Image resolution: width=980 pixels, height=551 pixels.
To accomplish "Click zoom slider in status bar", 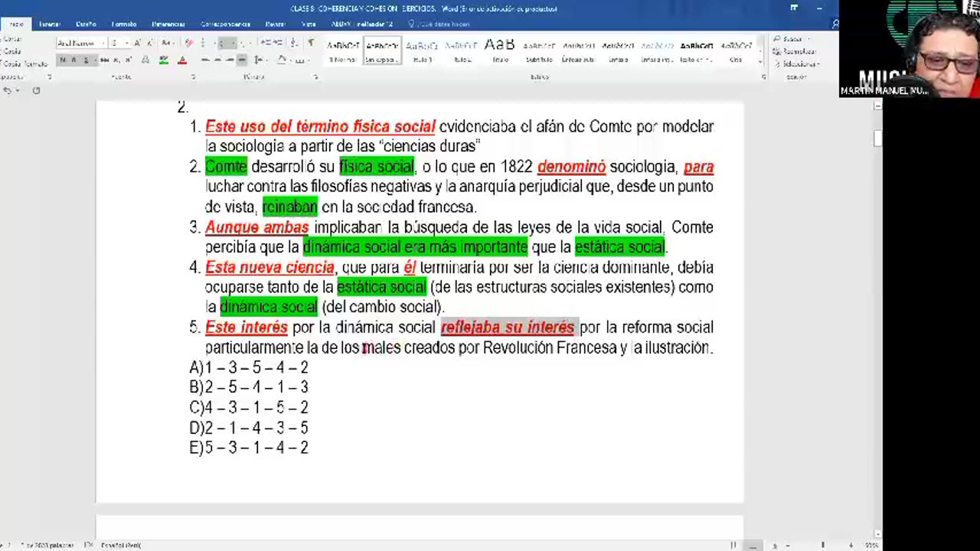I will pyautogui.click(x=823, y=545).
